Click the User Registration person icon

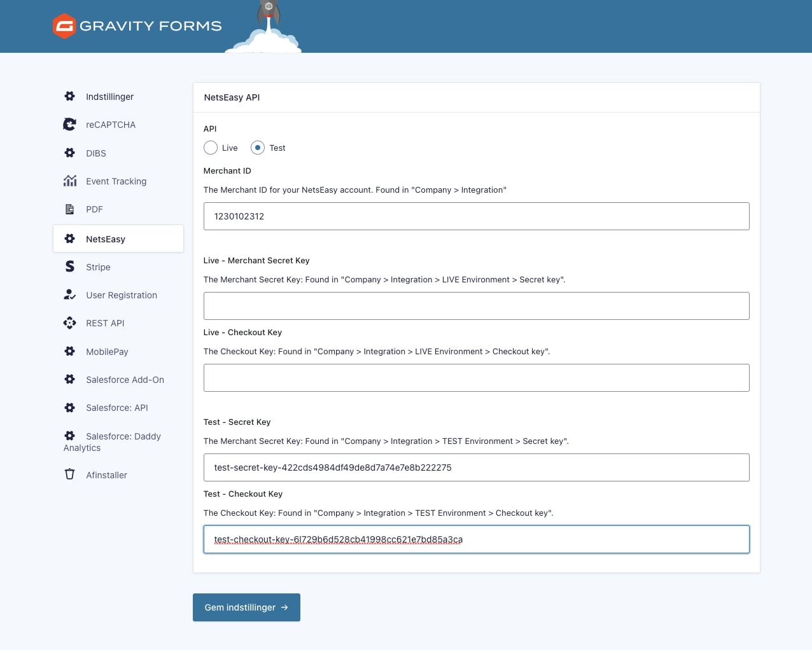point(70,294)
